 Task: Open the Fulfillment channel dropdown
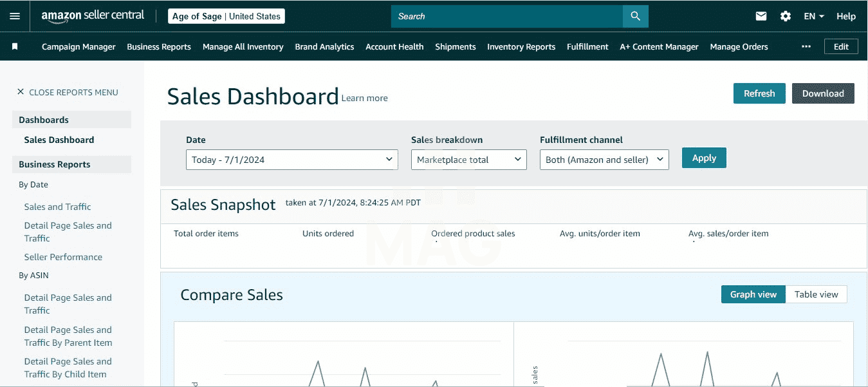click(x=604, y=160)
